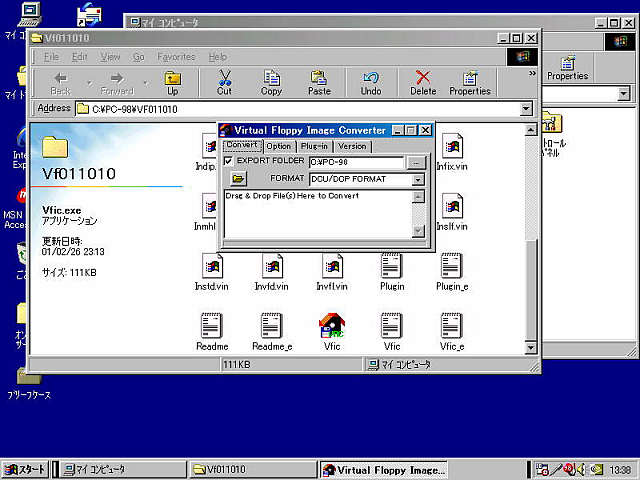Click the Cut toolbar icon

point(224,83)
